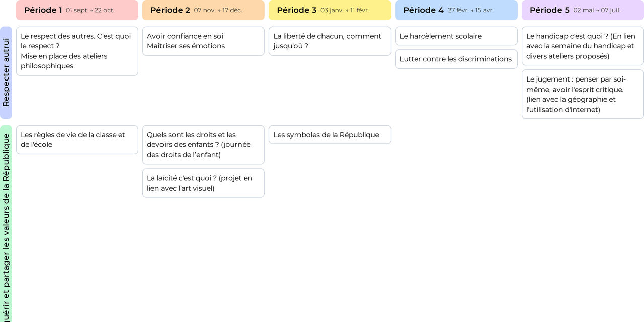Click the 'Les règles de vie de la classe' card
This screenshot has height=322, width=644.
point(77,140)
